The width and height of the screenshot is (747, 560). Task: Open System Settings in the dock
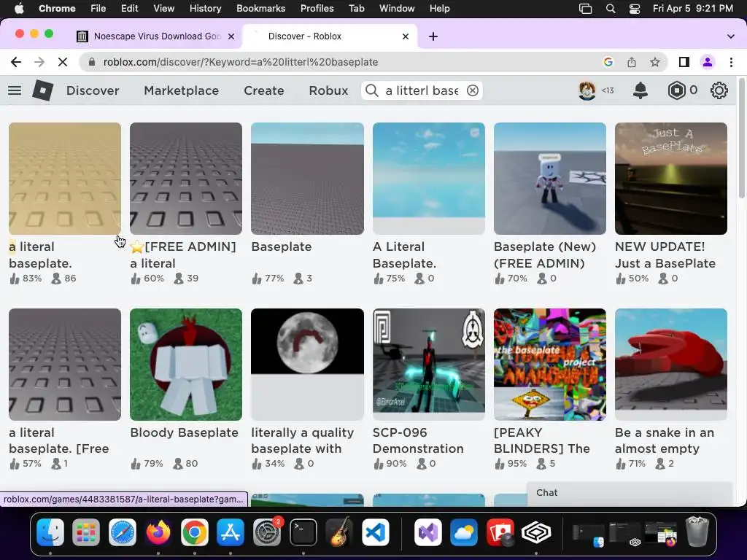(267, 532)
